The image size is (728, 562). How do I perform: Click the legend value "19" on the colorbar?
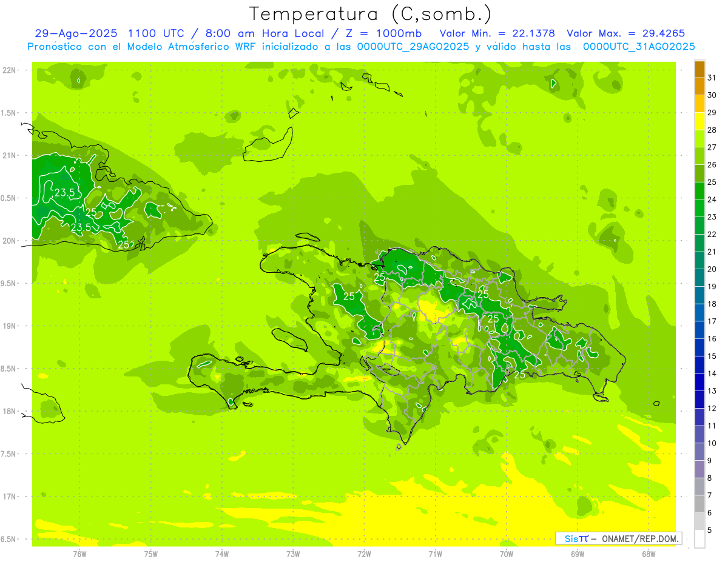click(x=712, y=287)
